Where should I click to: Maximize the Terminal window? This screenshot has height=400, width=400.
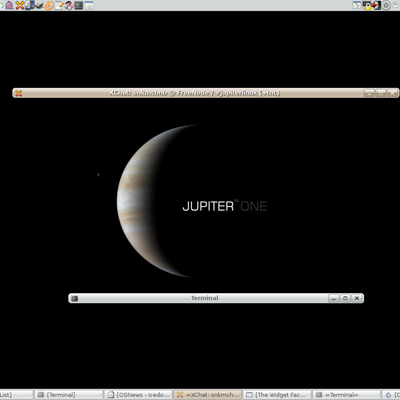point(345,298)
